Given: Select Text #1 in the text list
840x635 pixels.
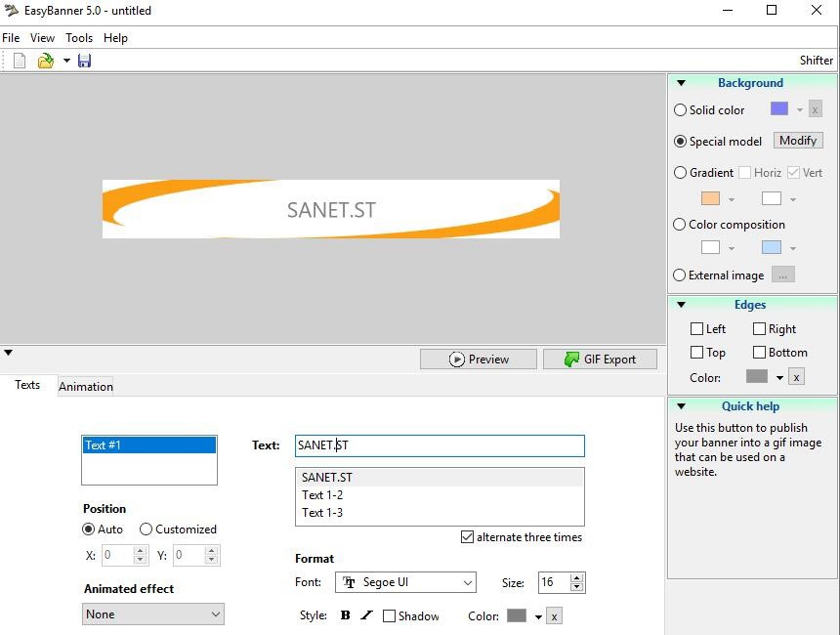Looking at the screenshot, I should pyautogui.click(x=149, y=445).
